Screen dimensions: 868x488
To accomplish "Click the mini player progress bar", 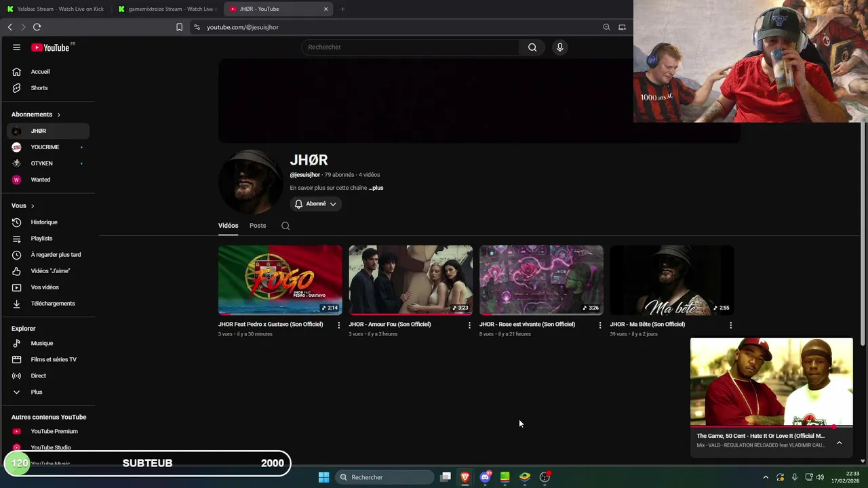I will [x=771, y=428].
